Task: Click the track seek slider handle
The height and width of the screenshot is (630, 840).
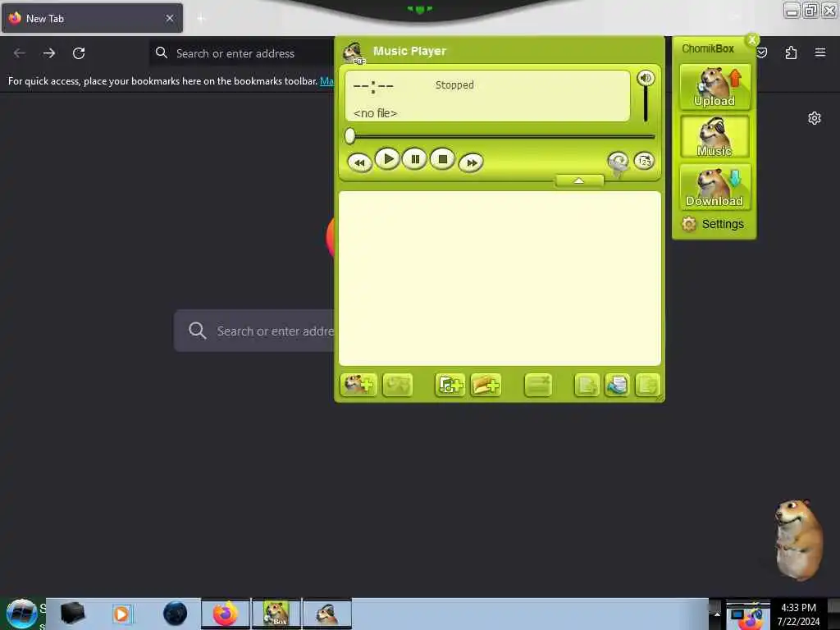Action: (x=349, y=136)
